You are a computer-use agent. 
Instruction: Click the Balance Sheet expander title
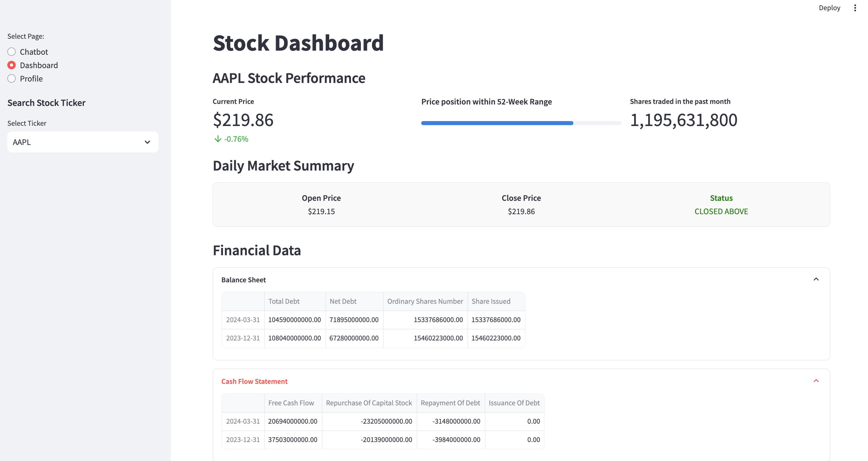coord(243,280)
